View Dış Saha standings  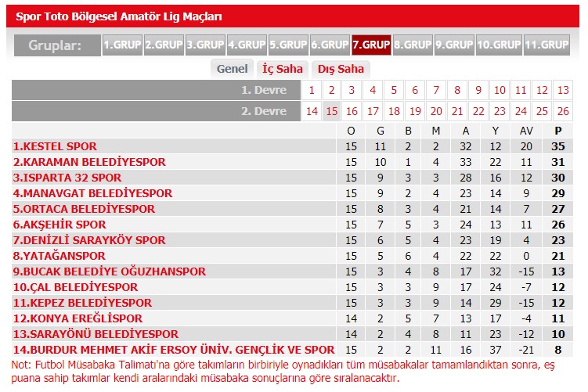coord(341,69)
